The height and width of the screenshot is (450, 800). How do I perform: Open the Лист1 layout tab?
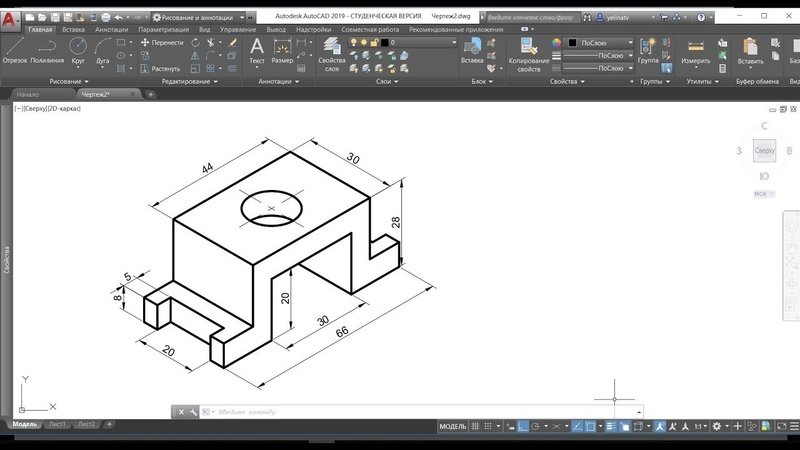pos(57,424)
